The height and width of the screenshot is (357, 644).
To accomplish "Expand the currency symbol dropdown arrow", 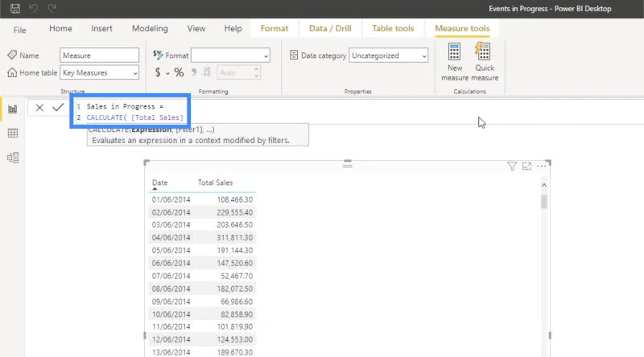I will 167,73.
